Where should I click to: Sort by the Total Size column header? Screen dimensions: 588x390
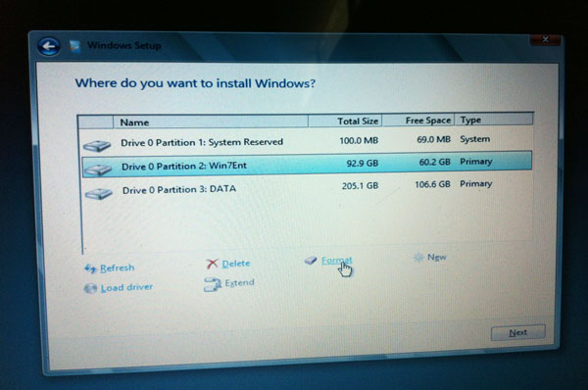pos(345,121)
